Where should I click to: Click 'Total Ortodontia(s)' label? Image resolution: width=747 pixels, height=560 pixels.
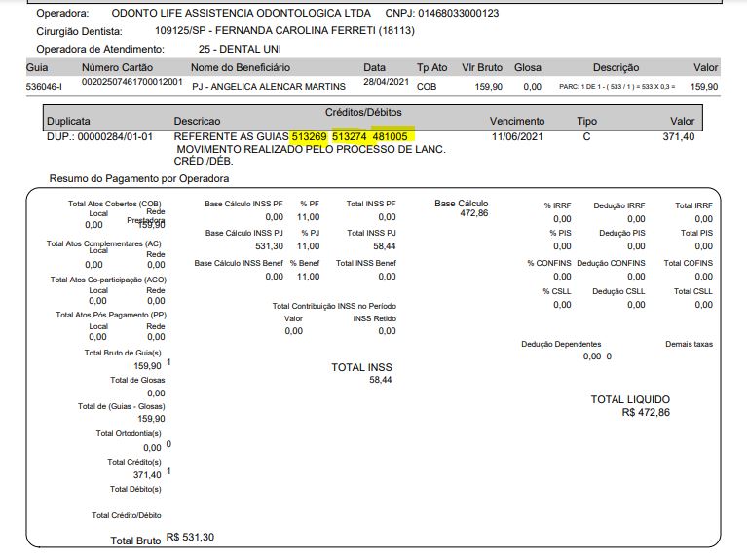pyautogui.click(x=129, y=433)
